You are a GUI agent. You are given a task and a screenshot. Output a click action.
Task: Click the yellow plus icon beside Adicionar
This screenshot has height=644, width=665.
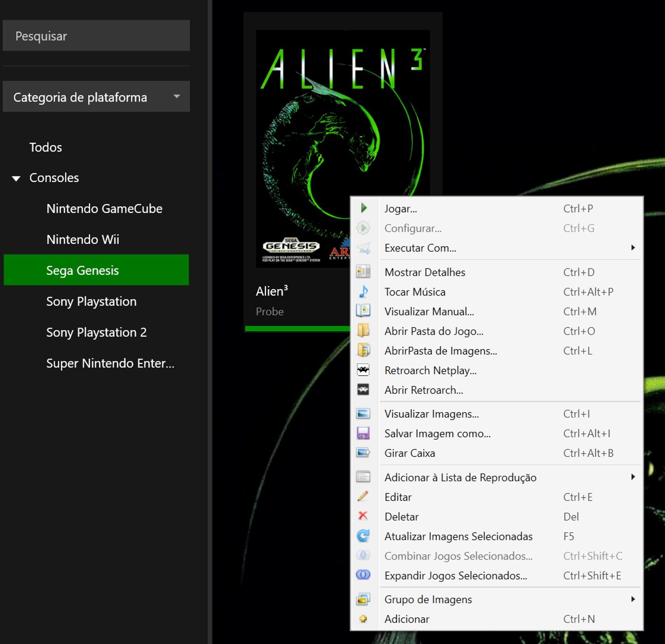tap(363, 619)
